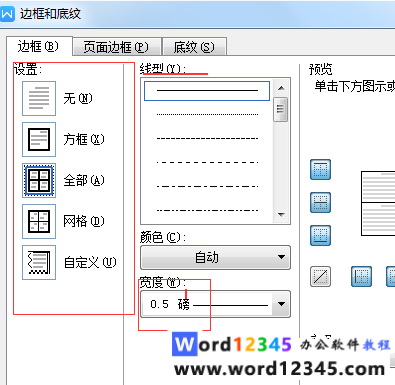Toggle the inside horizontal border button

click(320, 202)
